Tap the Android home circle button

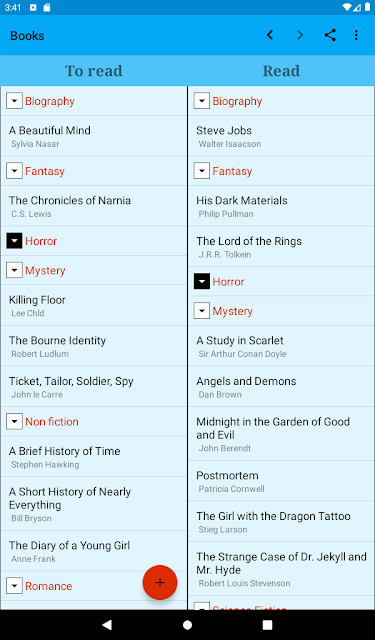tap(187, 624)
